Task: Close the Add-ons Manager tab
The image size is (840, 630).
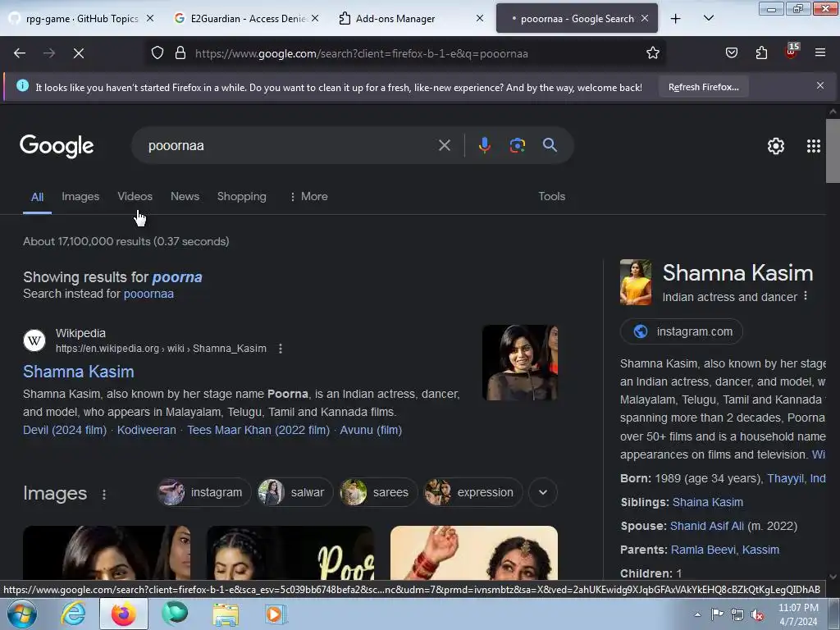Action: click(479, 18)
